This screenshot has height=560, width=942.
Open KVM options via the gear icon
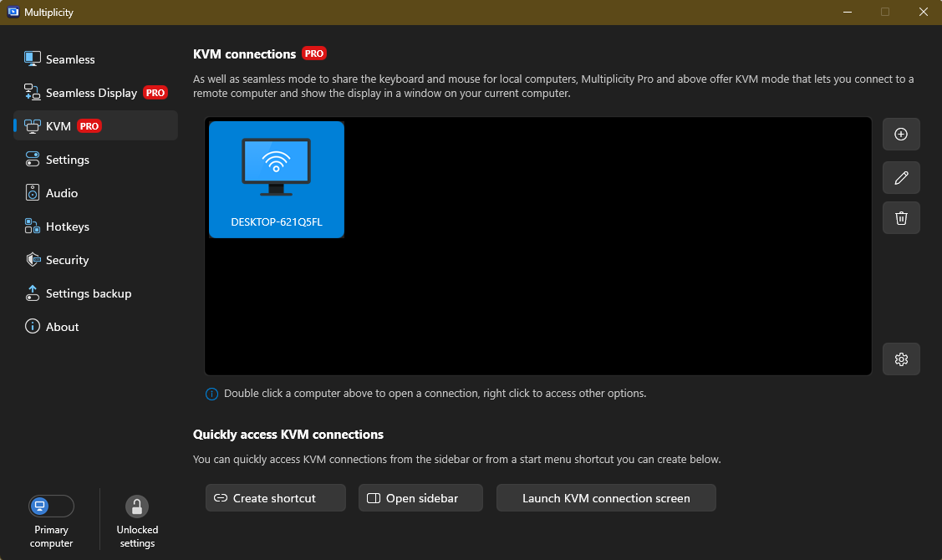point(901,359)
